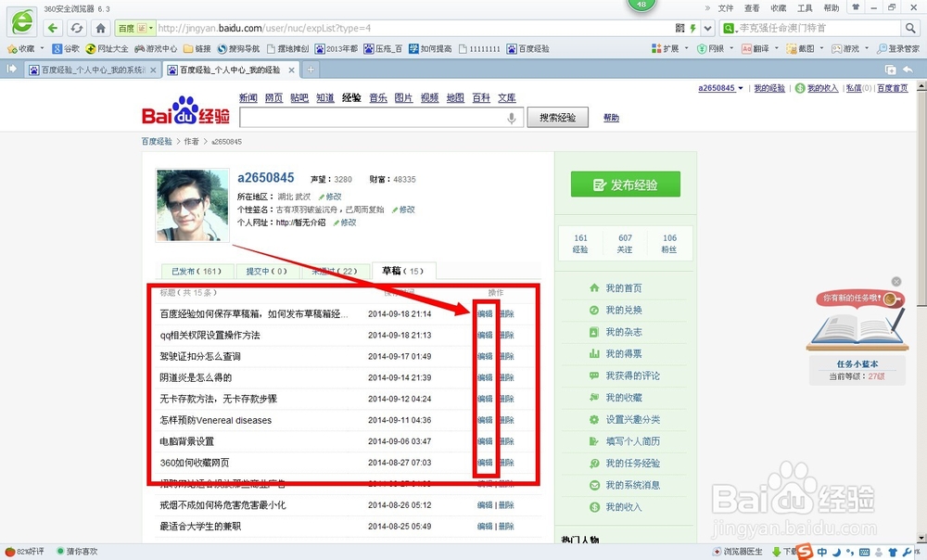Click the Sogou wrench settings icon
This screenshot has height=560, width=927.
coord(907,553)
